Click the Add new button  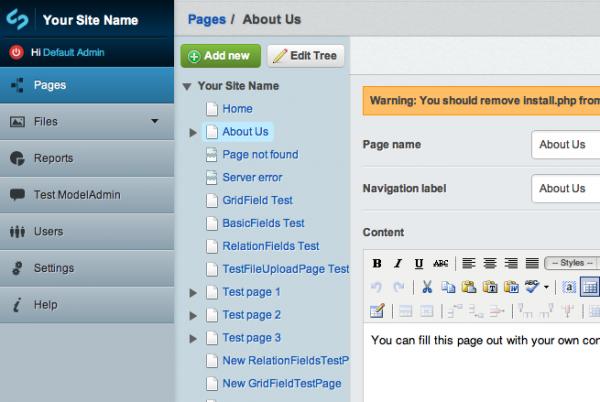point(220,56)
